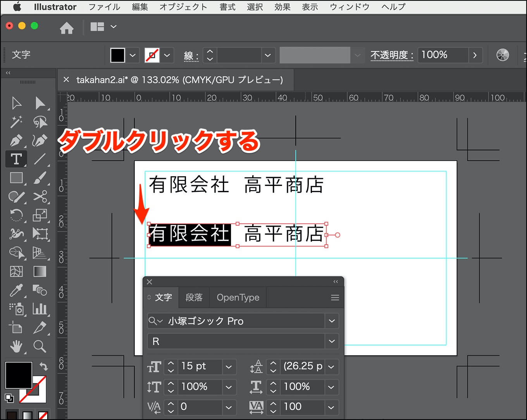Select the Zoom tool
The image size is (527, 420).
[40, 346]
